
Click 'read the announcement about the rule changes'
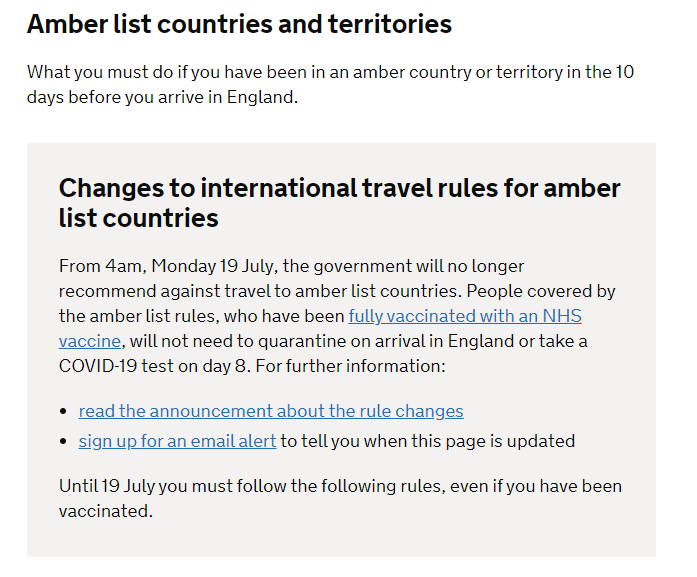(271, 411)
